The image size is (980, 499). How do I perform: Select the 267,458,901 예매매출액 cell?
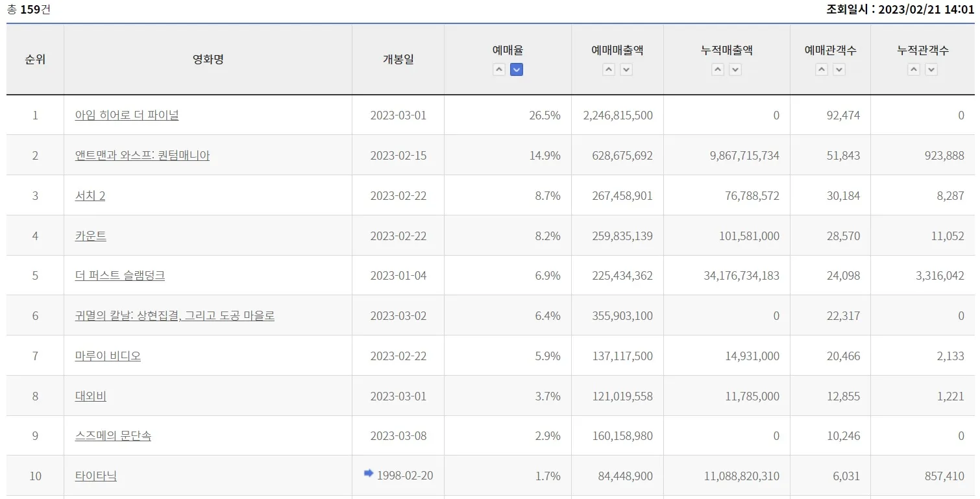618,196
